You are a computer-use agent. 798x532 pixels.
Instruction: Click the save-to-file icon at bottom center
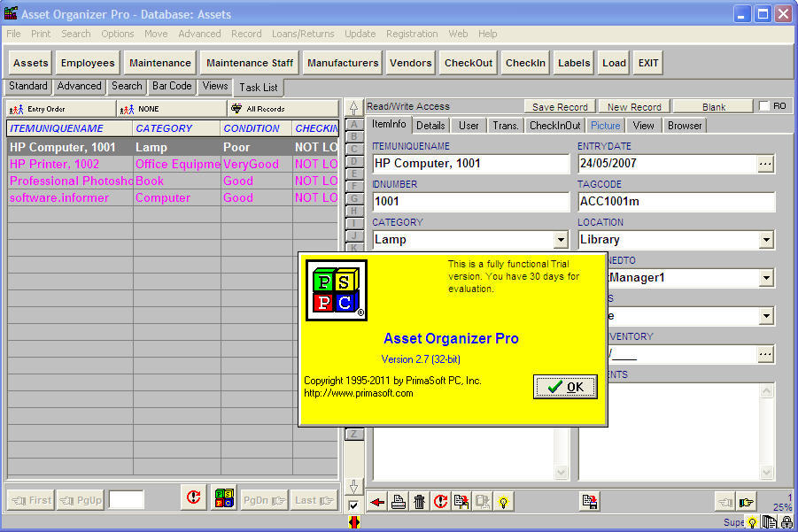589,502
